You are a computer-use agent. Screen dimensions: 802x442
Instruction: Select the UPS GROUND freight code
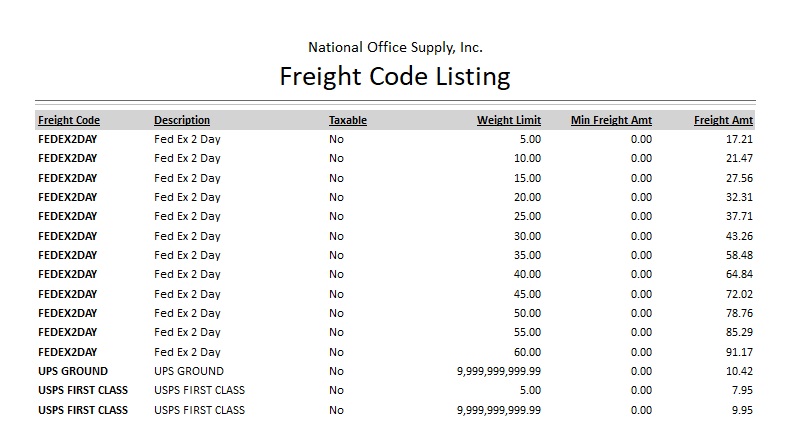[x=73, y=371]
